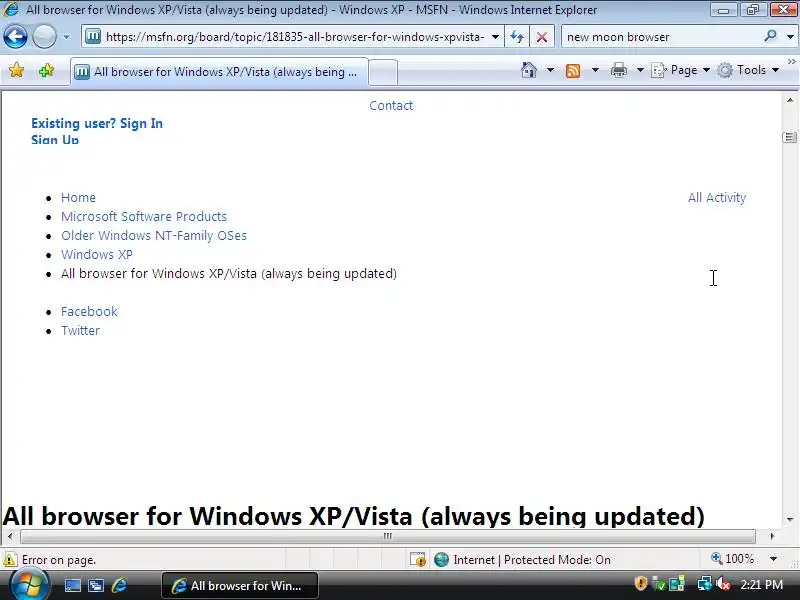Click the security shield tray icon
Screen dimensions: 800x600
[640, 583]
